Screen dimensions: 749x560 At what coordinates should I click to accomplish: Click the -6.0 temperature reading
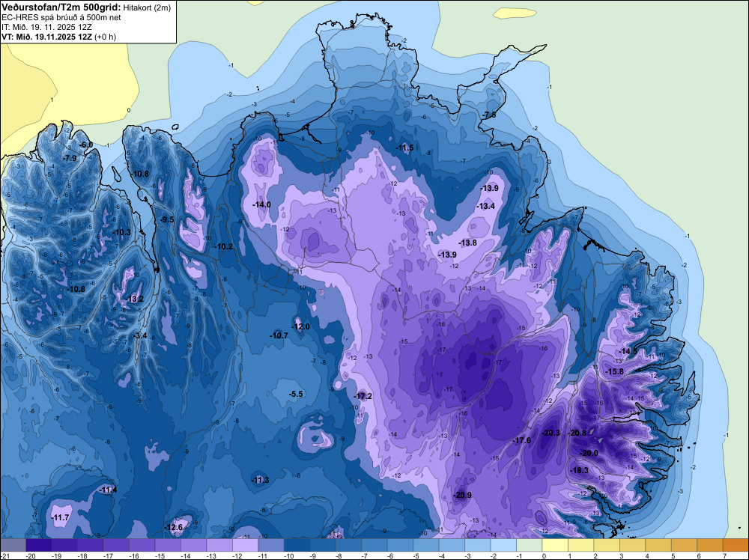(85, 145)
